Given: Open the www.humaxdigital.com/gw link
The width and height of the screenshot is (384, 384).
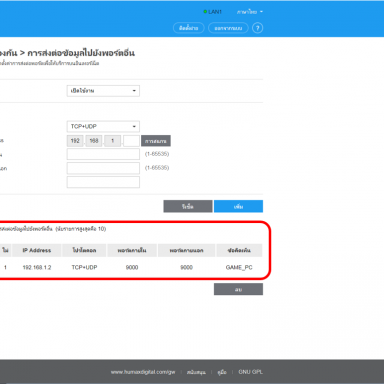Looking at the screenshot, I should [143, 372].
